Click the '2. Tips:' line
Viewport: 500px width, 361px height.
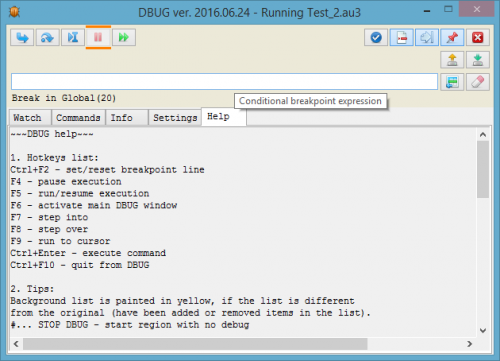click(32, 289)
